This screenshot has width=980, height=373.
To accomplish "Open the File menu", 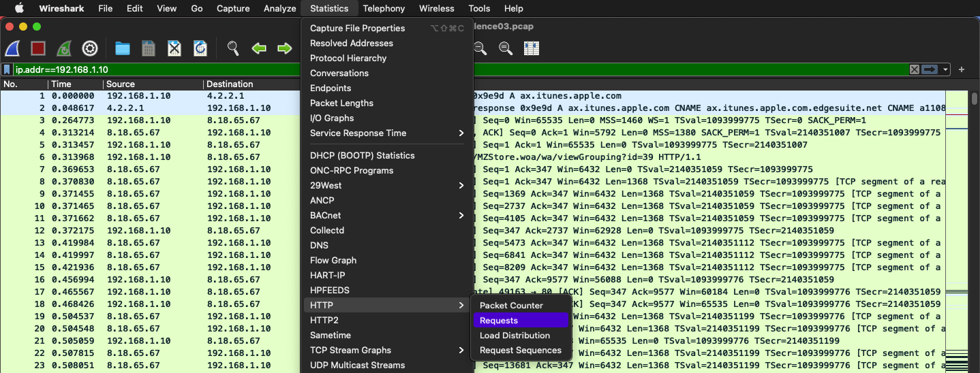I will point(106,8).
